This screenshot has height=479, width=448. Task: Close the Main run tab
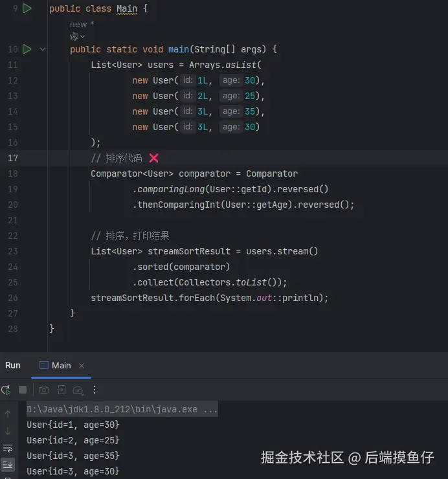click(x=82, y=365)
